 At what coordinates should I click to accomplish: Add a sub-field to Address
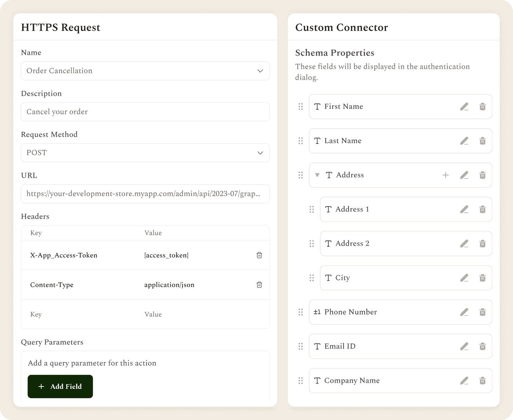click(446, 175)
